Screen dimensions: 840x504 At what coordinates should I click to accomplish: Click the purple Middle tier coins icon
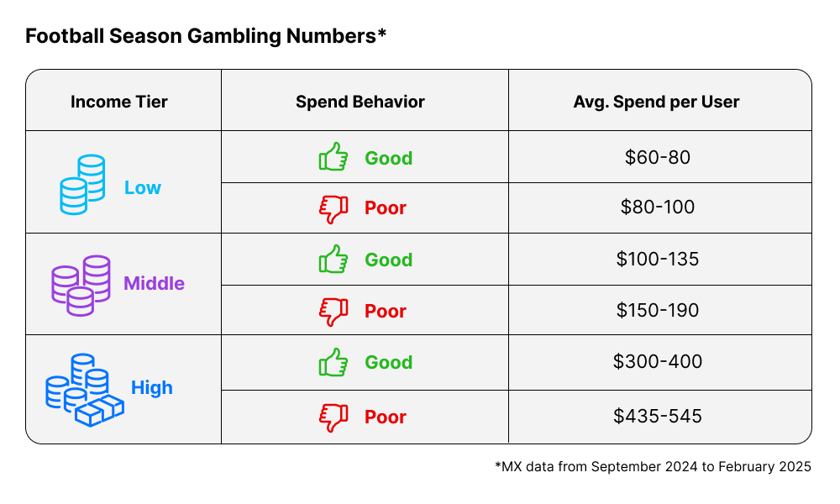point(81,285)
